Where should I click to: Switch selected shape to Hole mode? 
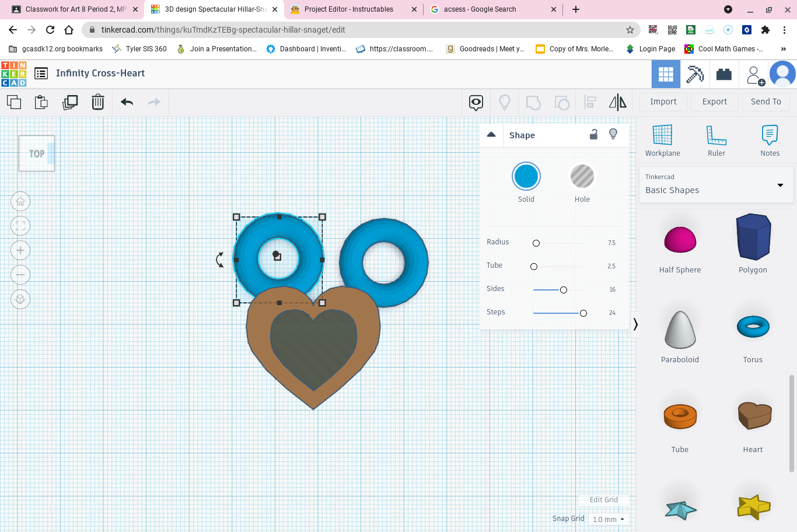point(582,176)
